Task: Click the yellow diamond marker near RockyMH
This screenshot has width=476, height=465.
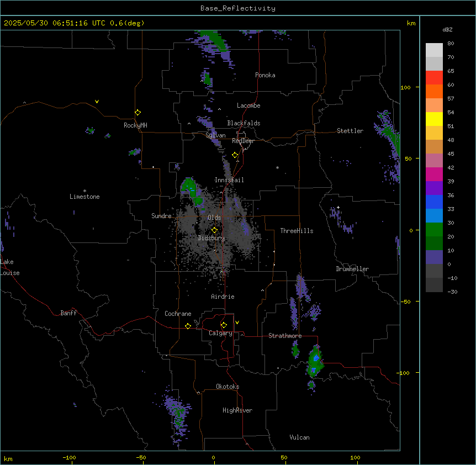Action: (x=138, y=113)
